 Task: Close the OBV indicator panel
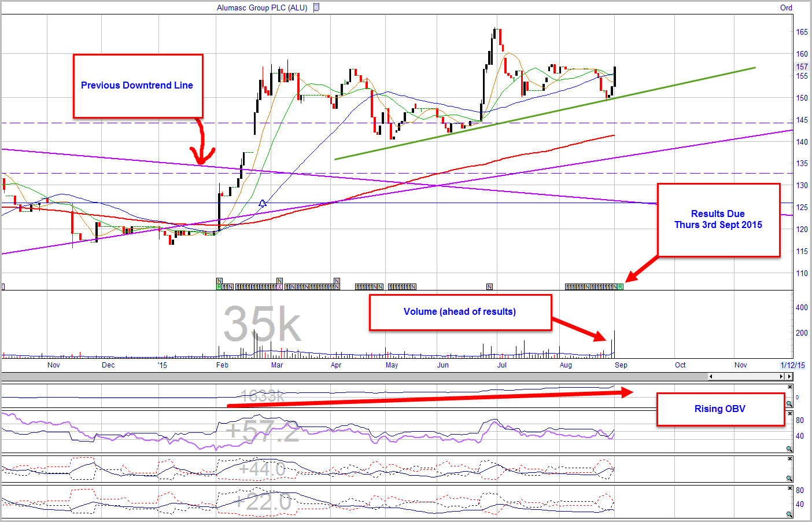[x=789, y=387]
